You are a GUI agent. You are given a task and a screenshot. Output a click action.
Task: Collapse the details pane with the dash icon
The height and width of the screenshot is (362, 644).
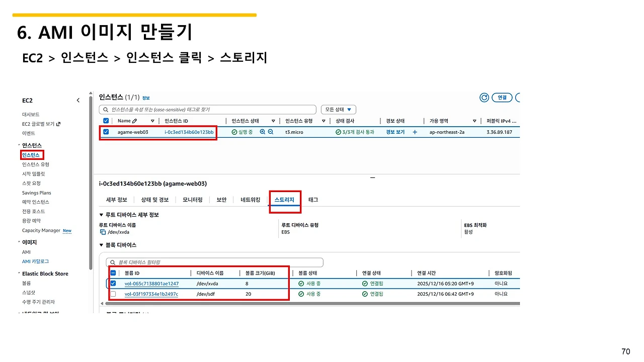(x=372, y=177)
